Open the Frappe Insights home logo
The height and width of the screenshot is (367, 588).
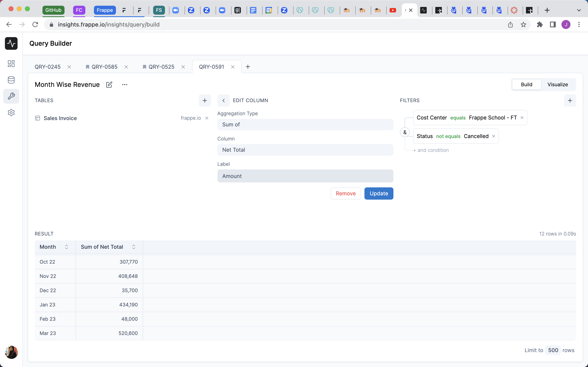[x=11, y=43]
